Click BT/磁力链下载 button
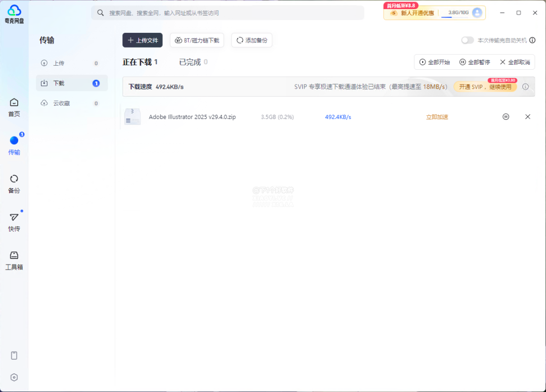 coord(197,40)
